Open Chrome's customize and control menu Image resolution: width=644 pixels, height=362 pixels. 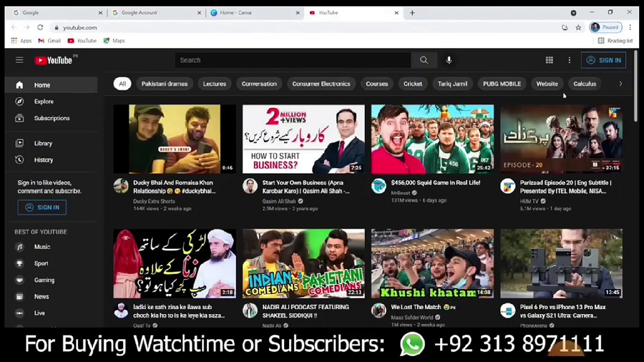[x=630, y=27]
